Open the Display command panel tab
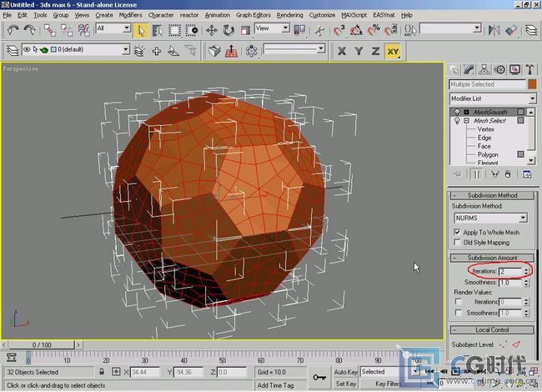The width and height of the screenshot is (542, 392). 514,70
